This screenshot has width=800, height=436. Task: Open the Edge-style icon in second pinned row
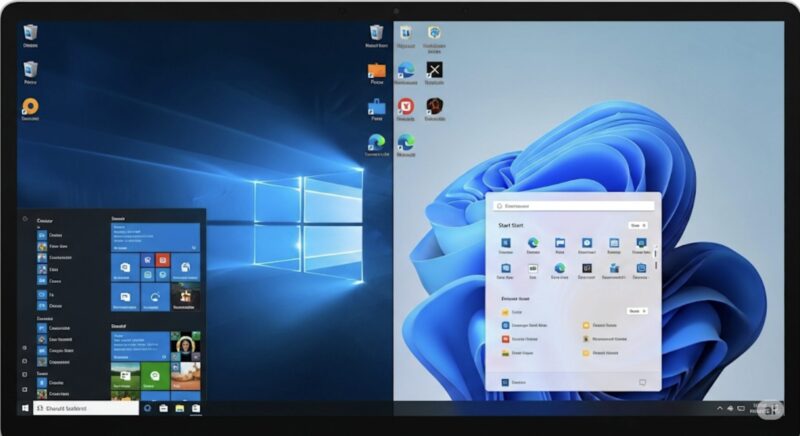tap(560, 268)
